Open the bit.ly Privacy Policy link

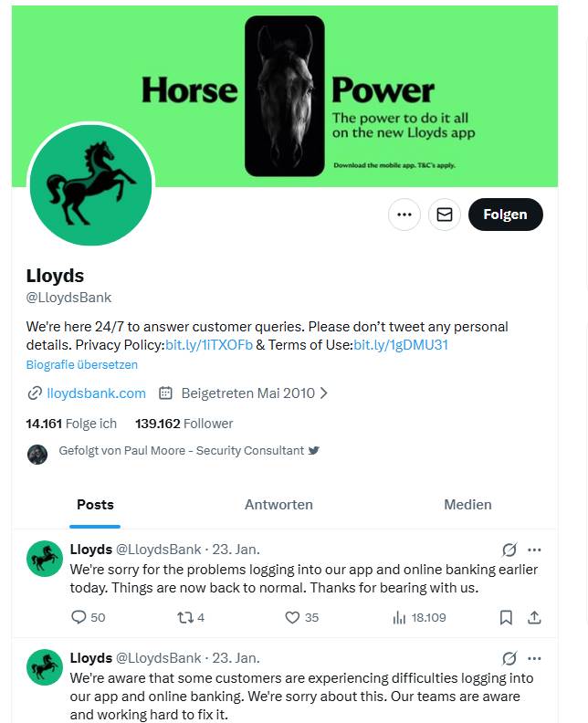click(x=209, y=345)
